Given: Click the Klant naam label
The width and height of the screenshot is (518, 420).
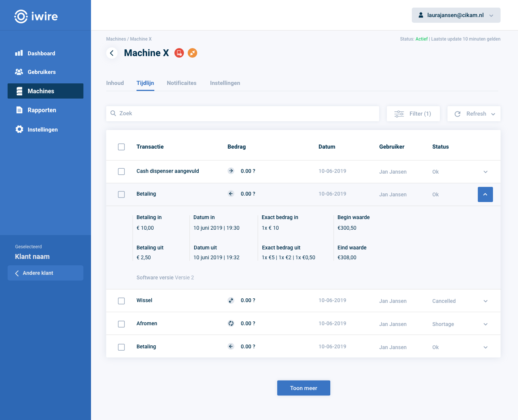Looking at the screenshot, I should tap(32, 257).
